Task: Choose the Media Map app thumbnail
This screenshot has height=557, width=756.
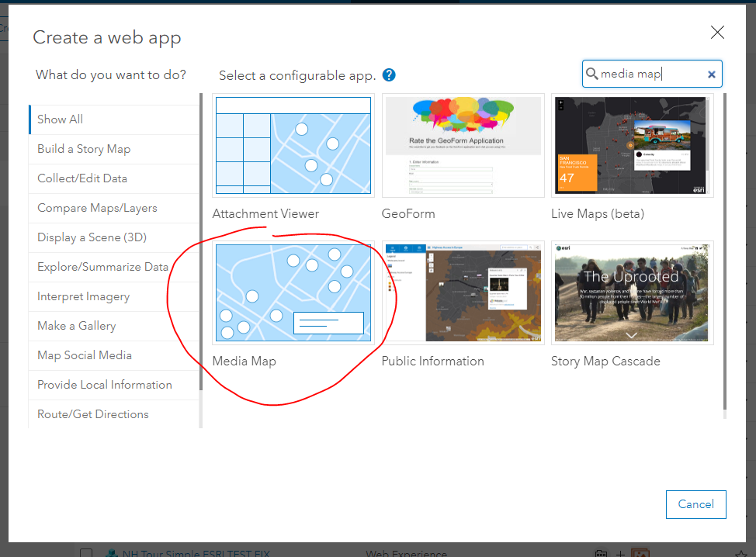Action: (293, 293)
